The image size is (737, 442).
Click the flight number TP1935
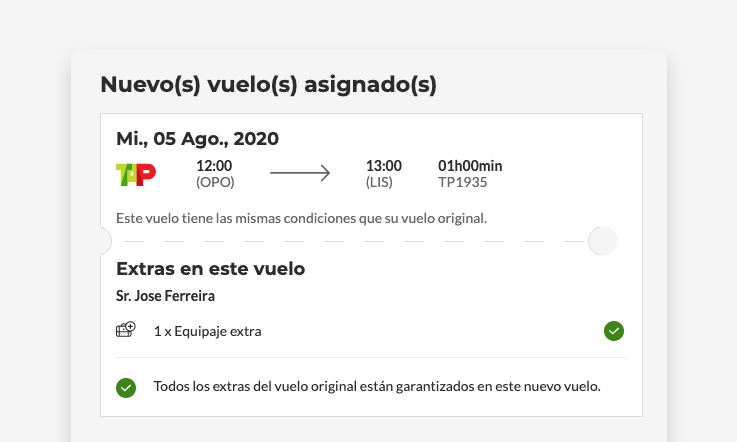[463, 182]
